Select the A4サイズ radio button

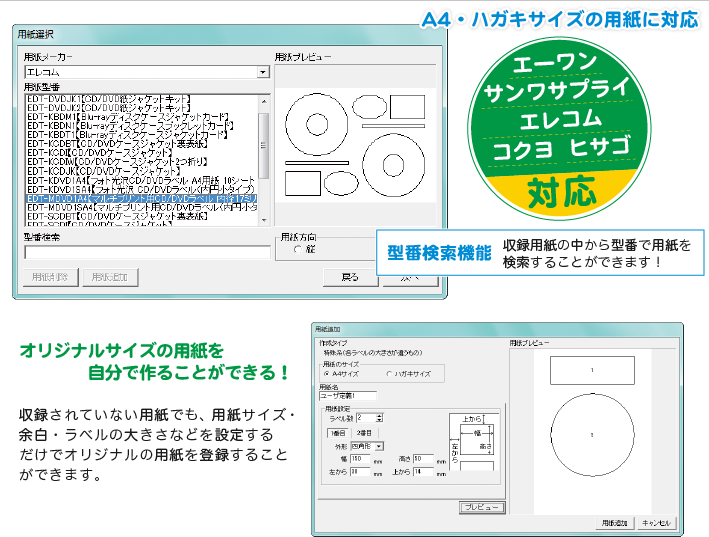pos(326,374)
